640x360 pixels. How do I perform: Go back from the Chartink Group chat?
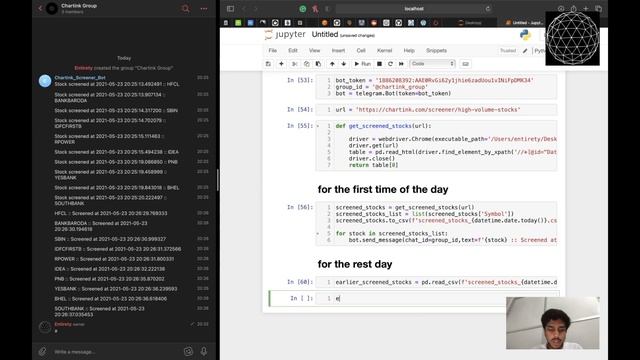(40, 8)
